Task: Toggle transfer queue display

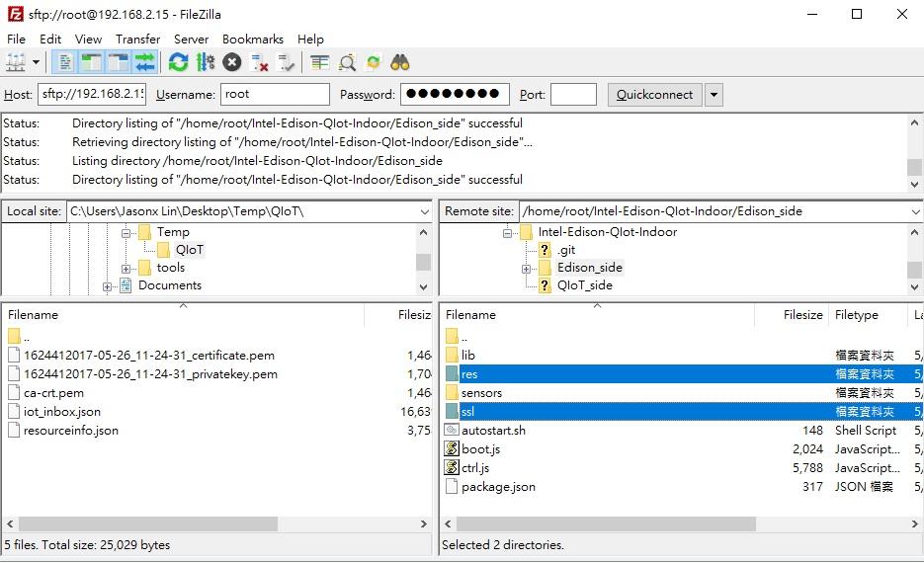Action: pos(145,62)
